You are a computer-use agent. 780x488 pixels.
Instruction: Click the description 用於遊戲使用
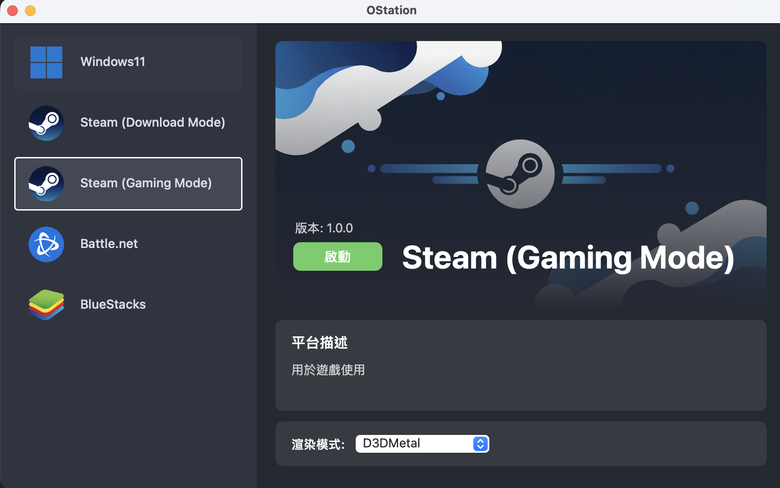328,370
